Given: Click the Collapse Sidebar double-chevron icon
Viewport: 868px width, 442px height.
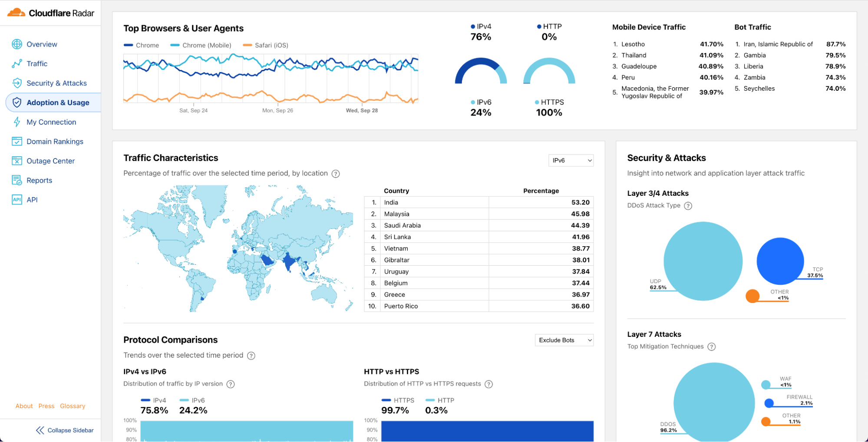Looking at the screenshot, I should 40,430.
